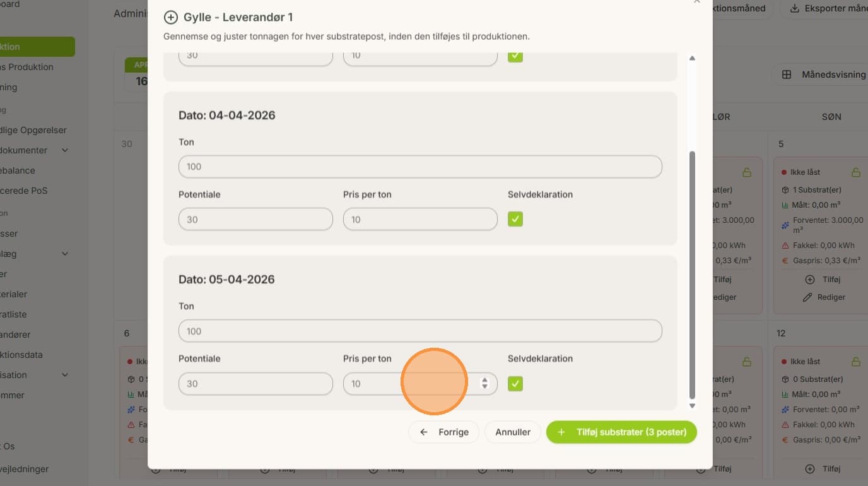Select the Ton field for 04-04-2026

(x=420, y=167)
